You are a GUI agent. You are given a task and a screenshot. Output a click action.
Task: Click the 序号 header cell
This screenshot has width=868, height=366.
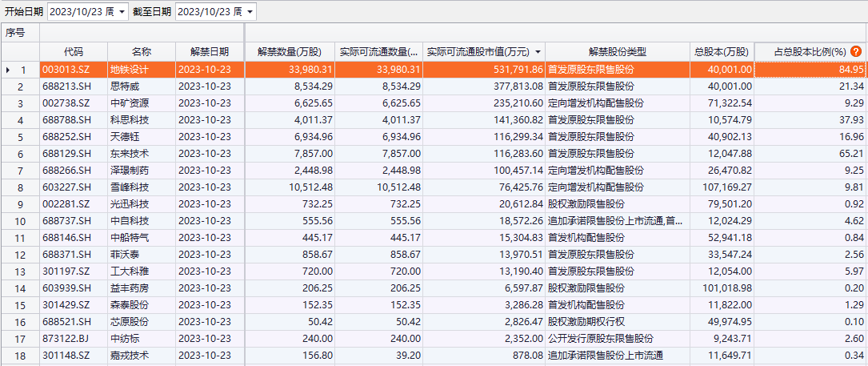tap(16, 33)
